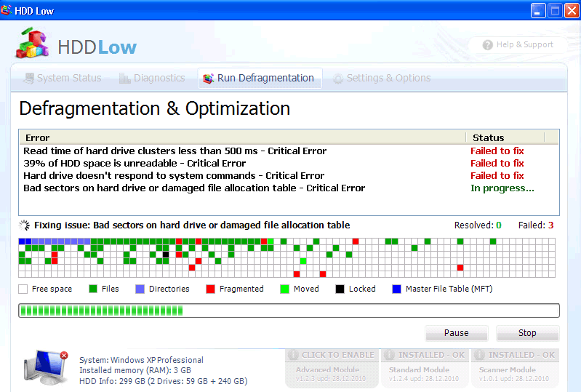
Task: Click the Advanced Module info icon
Action: coord(294,355)
